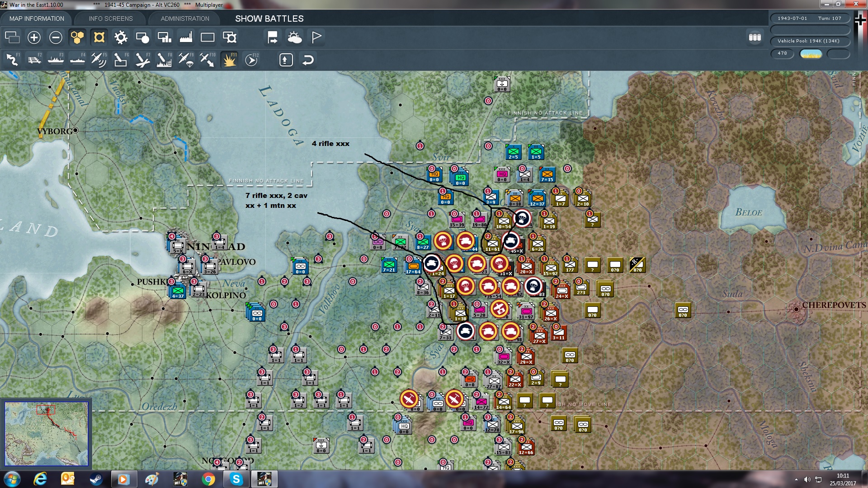
Task: Select the 15=39 pink unit counter
Action: (457, 220)
